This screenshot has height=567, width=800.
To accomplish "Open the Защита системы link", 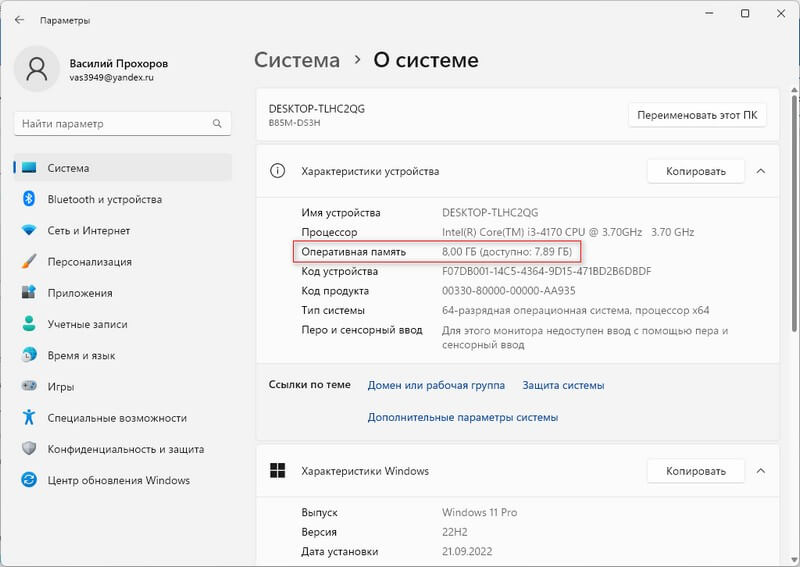I will 563,385.
